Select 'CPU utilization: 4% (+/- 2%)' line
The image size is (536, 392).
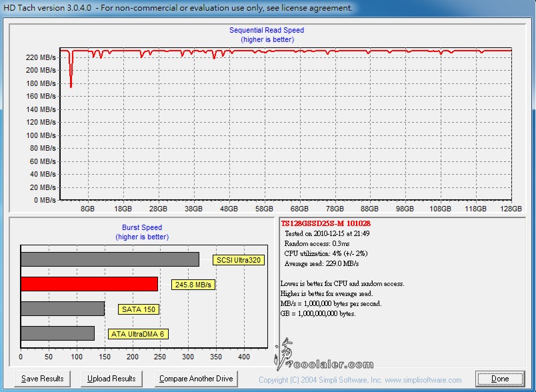pyautogui.click(x=326, y=253)
